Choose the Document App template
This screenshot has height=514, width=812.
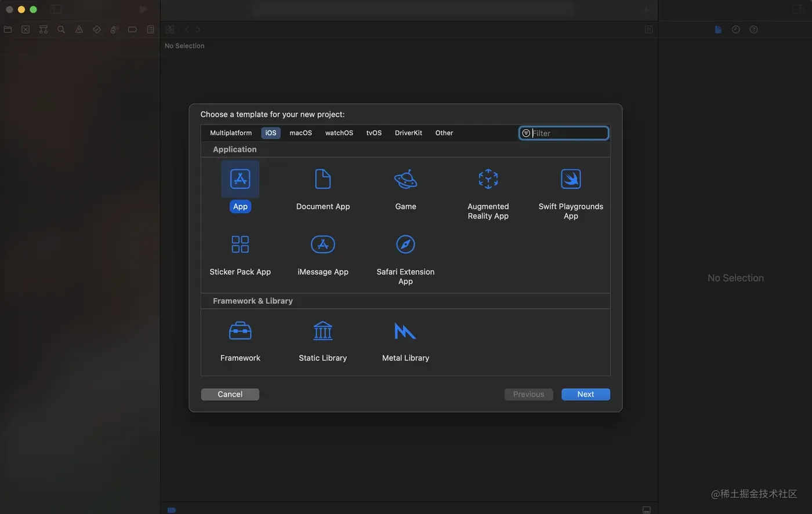coord(323,187)
